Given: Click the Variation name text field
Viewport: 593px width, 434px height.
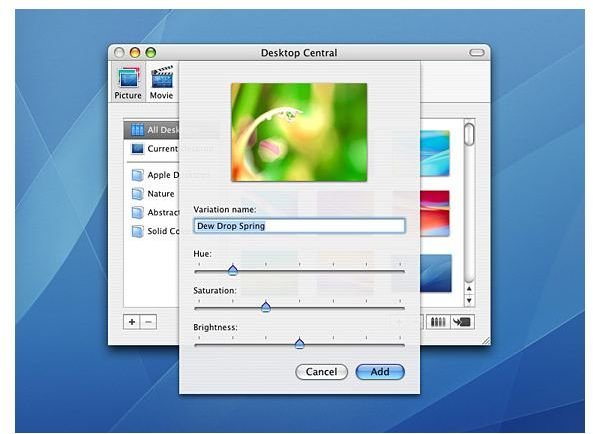Looking at the screenshot, I should click(299, 226).
